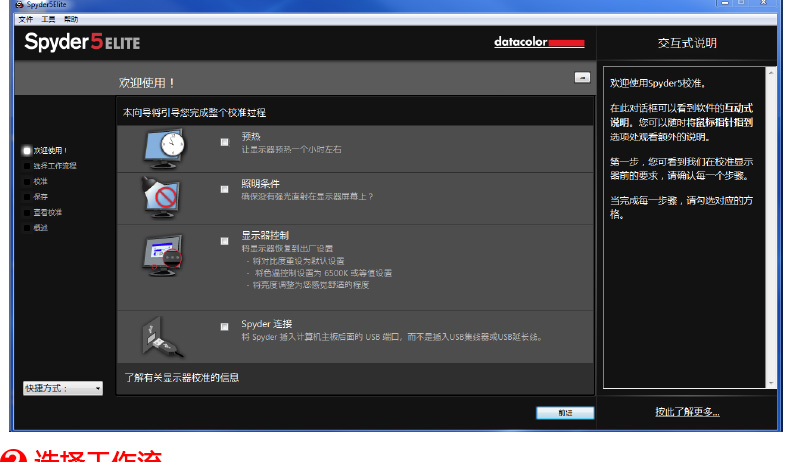Open the 工具 menu

tap(48, 19)
